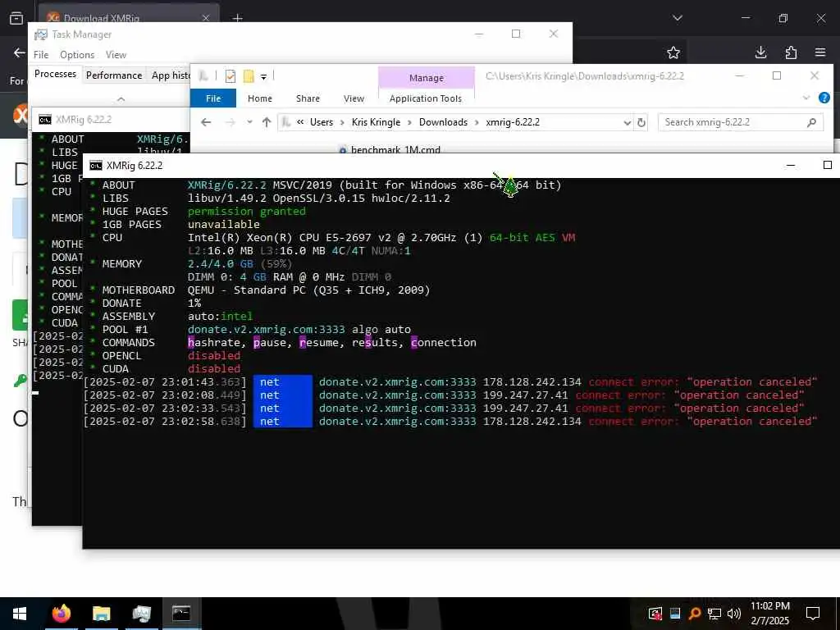
Task: Open the Options menu in Task Manager
Action: point(77,55)
